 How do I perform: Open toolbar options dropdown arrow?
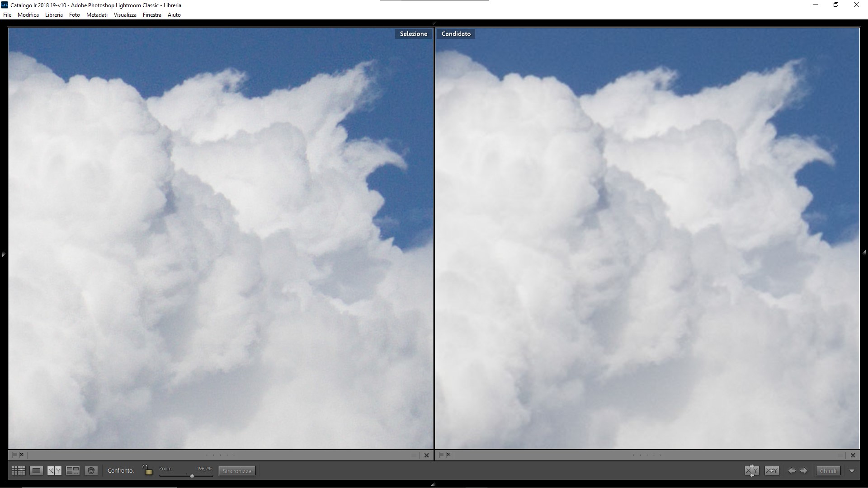[x=852, y=471]
